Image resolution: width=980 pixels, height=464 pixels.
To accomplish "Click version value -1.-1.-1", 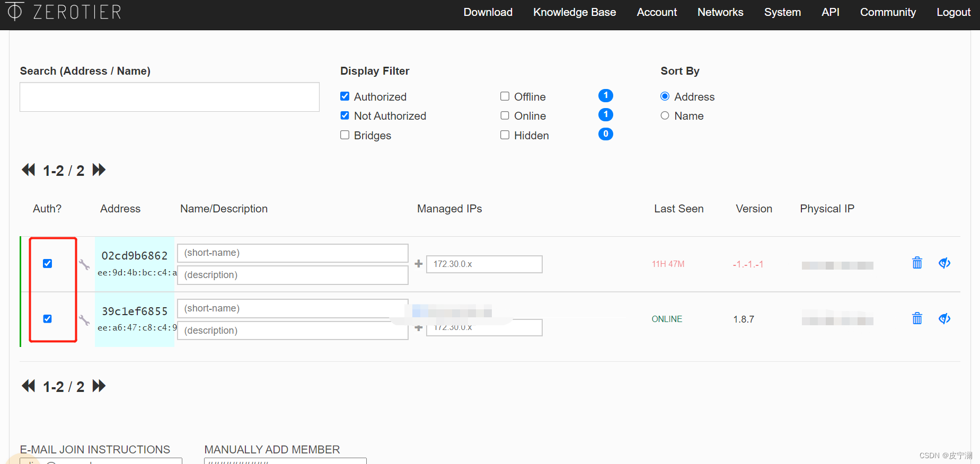I will tap(748, 264).
